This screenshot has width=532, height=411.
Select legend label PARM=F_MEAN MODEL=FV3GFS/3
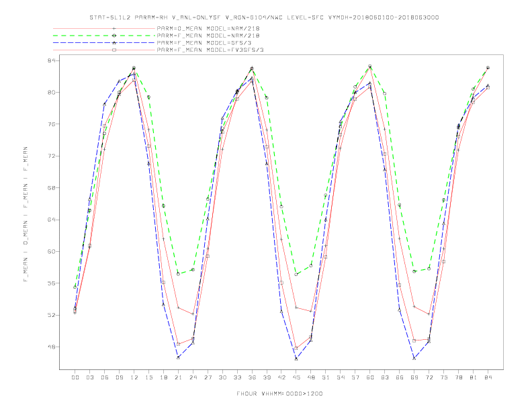click(x=210, y=50)
